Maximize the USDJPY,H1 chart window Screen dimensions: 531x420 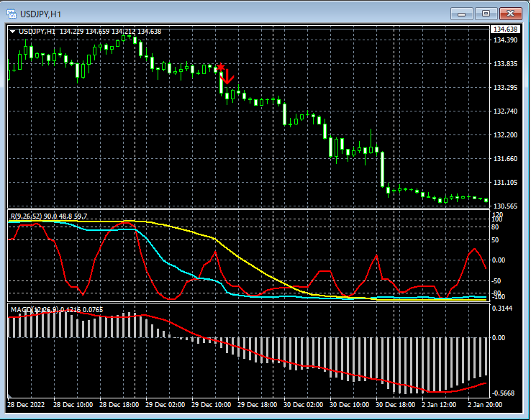click(x=486, y=14)
